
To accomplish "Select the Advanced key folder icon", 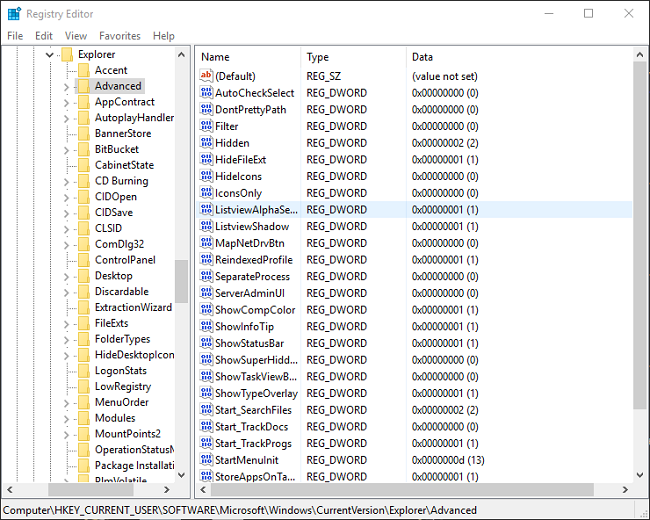I will click(84, 86).
